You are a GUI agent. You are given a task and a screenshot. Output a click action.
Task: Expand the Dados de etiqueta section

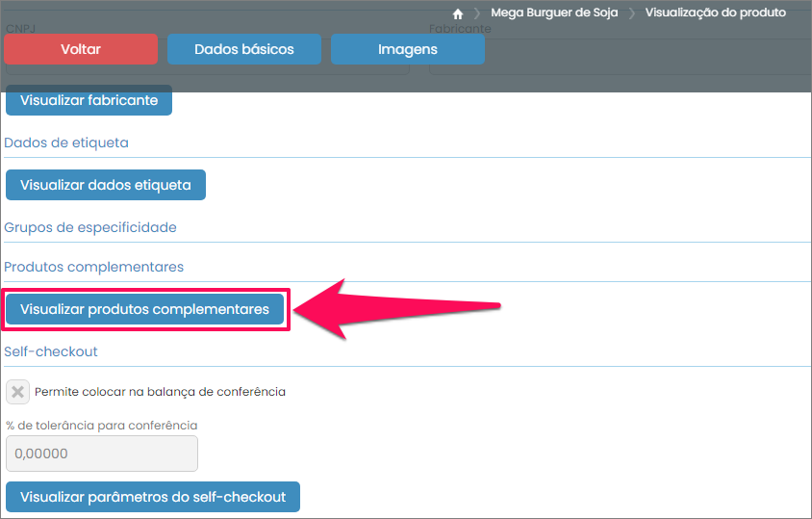66,143
